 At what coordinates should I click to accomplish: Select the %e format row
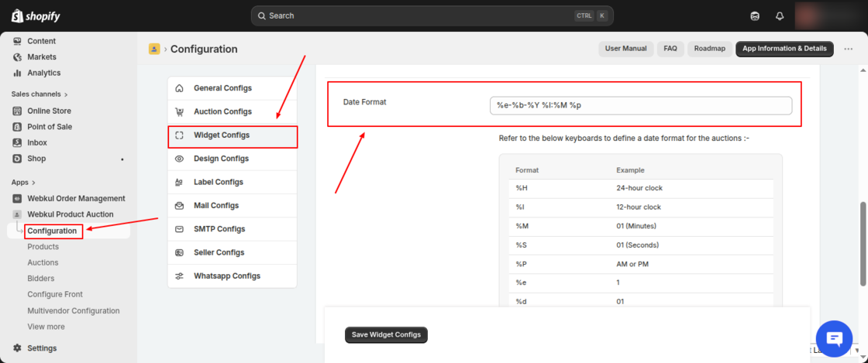tap(641, 283)
